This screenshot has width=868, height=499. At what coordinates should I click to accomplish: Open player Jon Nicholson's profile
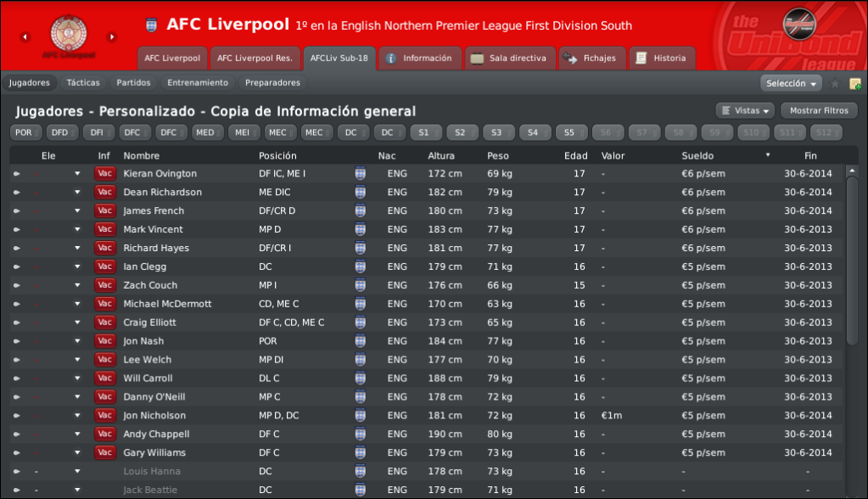click(x=154, y=415)
